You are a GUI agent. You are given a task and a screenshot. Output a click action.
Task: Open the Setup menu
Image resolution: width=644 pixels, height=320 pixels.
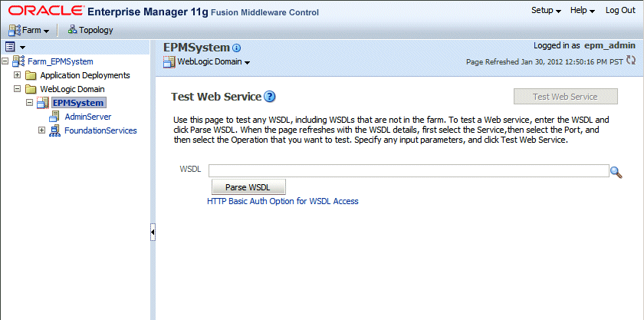click(546, 10)
